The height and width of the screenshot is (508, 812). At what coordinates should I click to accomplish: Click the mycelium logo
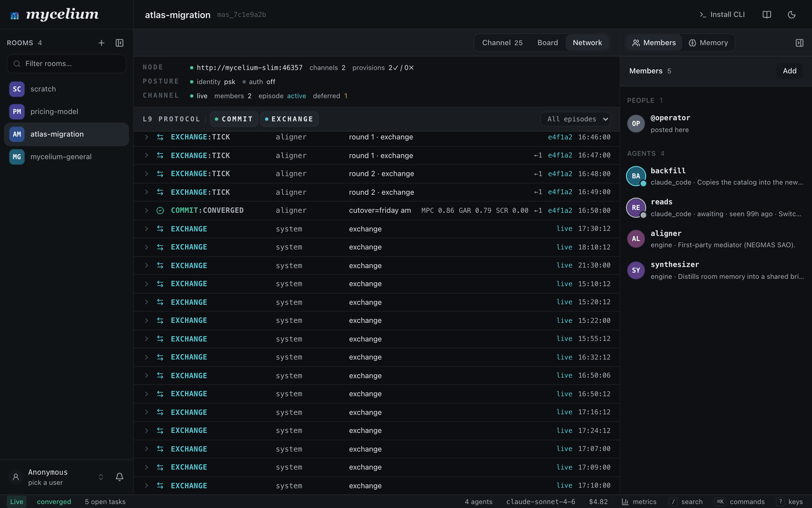click(x=55, y=15)
